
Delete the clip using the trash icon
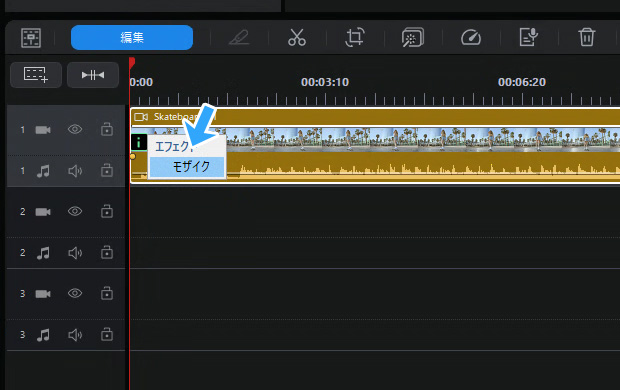point(586,38)
